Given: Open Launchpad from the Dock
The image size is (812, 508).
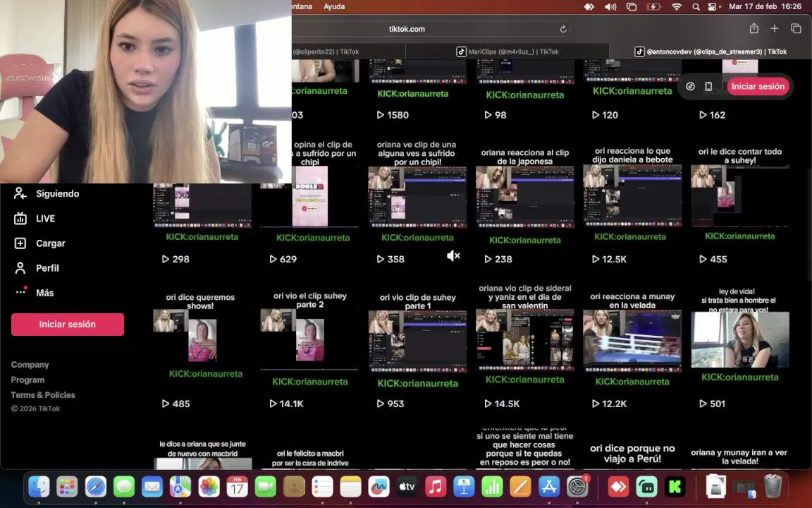Looking at the screenshot, I should tap(67, 487).
